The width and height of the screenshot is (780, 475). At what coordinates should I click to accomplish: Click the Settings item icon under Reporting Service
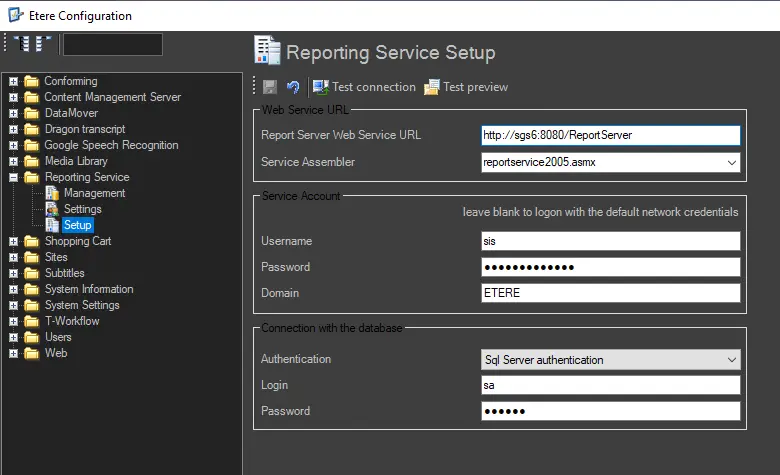click(52, 209)
